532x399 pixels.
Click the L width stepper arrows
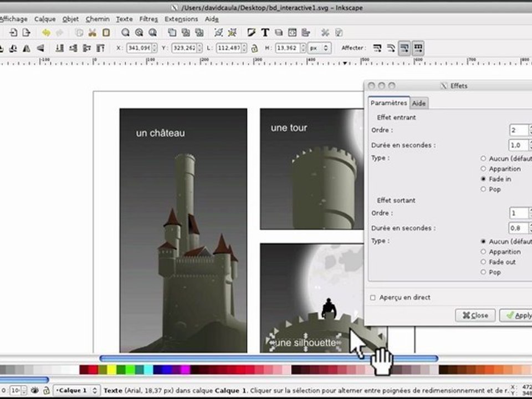244,48
